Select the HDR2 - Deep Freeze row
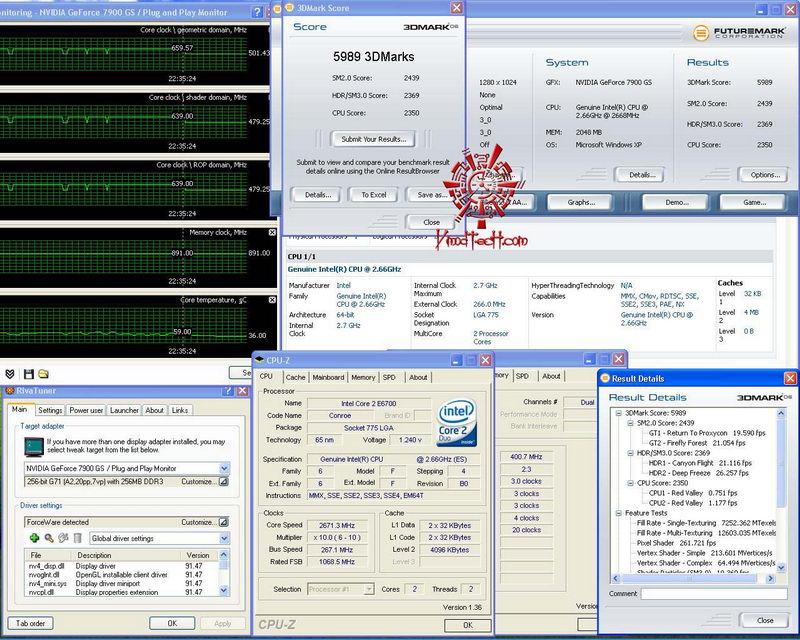This screenshot has width=800, height=640. point(698,473)
